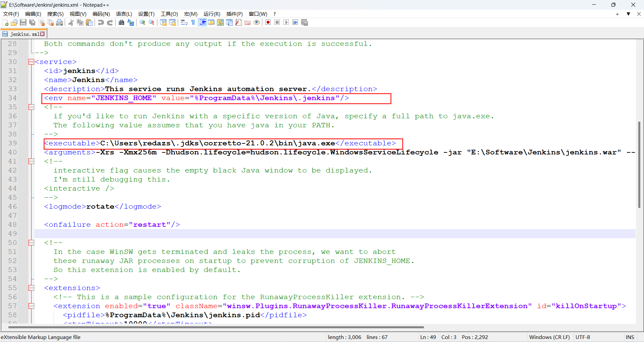The image size is (644, 342).
Task: Zoom in using the magnifier plus icon
Action: point(142,22)
